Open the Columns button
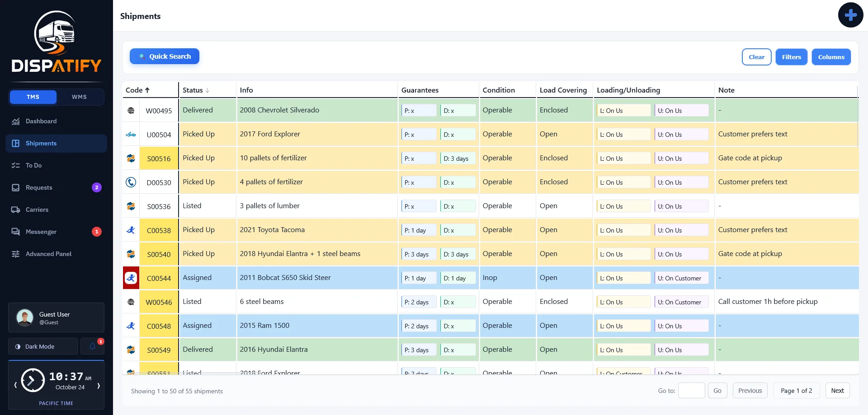The width and height of the screenshot is (868, 415). (x=831, y=57)
